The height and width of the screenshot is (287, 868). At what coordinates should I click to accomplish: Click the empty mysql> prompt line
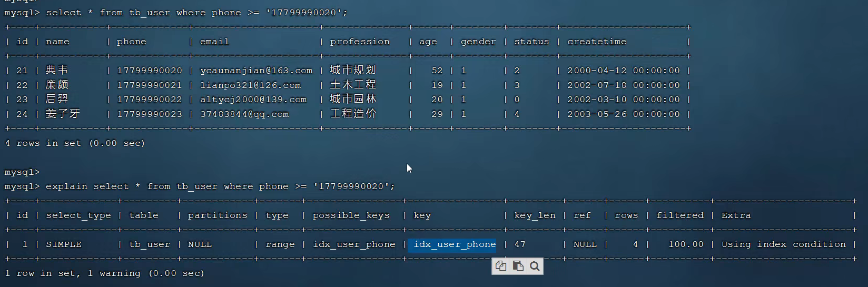22,172
